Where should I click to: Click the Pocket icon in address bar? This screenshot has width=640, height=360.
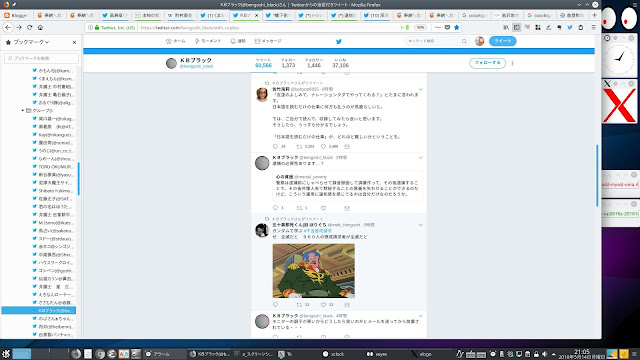(x=447, y=27)
